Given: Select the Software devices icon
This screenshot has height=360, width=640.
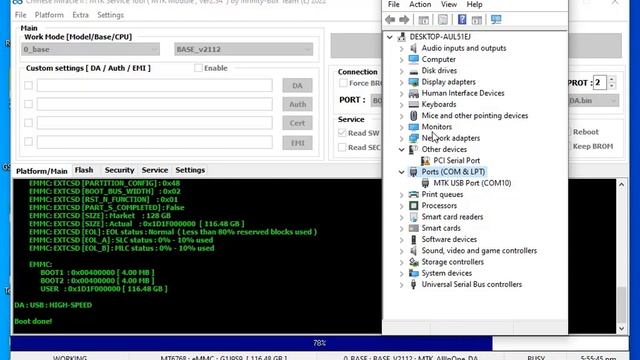Looking at the screenshot, I should [x=413, y=240].
